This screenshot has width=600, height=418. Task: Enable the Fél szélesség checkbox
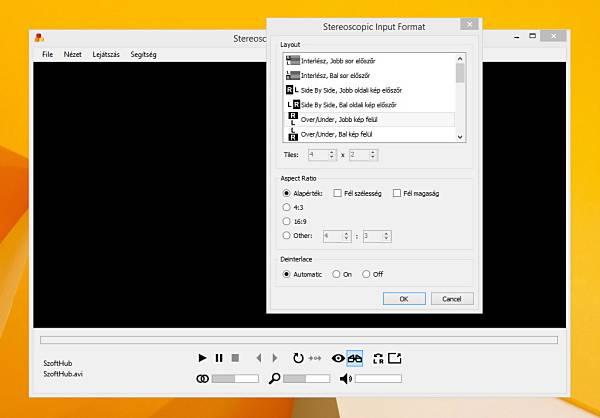337,193
